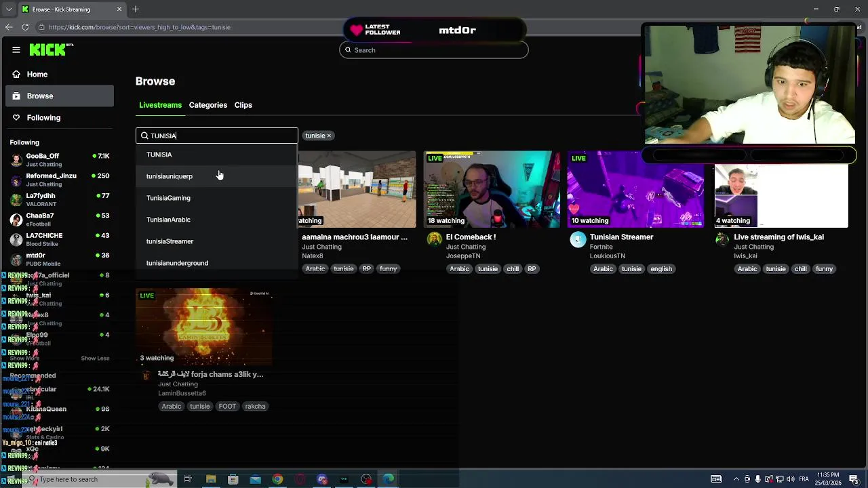The height and width of the screenshot is (488, 868).
Task: Choose the tunisianunderground suggestion
Action: (217, 263)
